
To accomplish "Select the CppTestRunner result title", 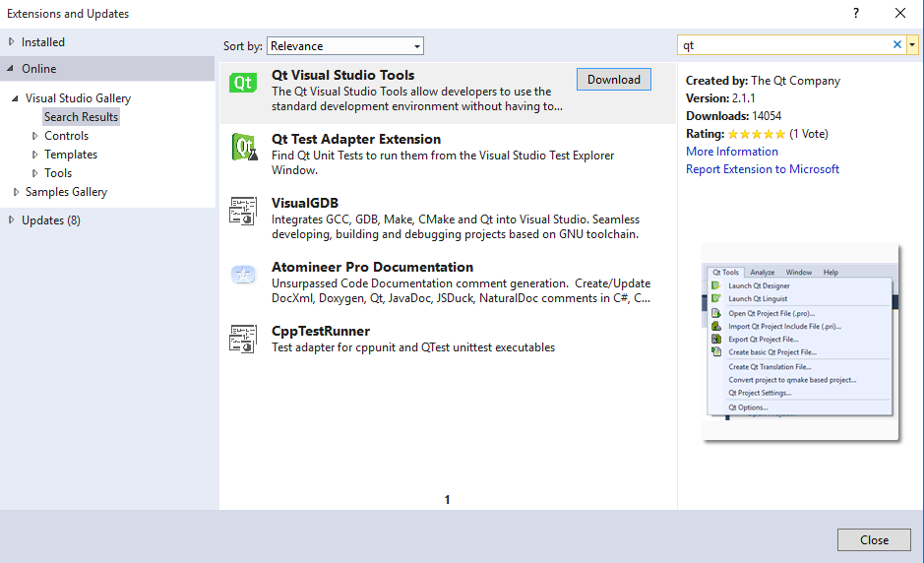I will 321,331.
